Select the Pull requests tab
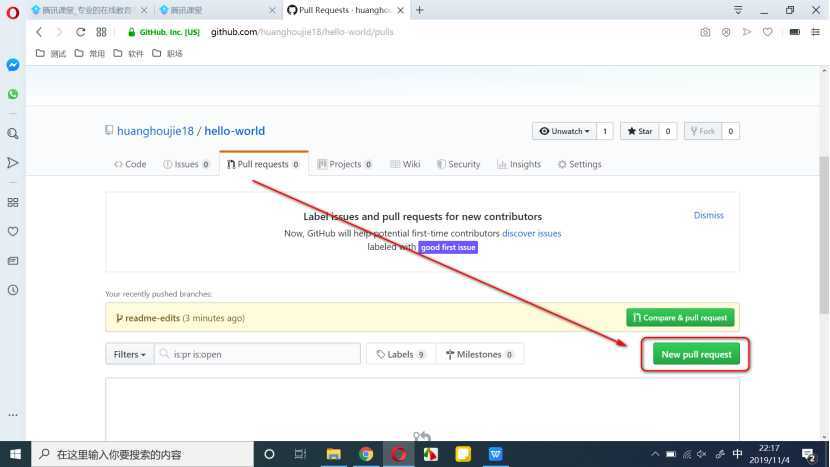The image size is (830, 467). click(x=264, y=164)
